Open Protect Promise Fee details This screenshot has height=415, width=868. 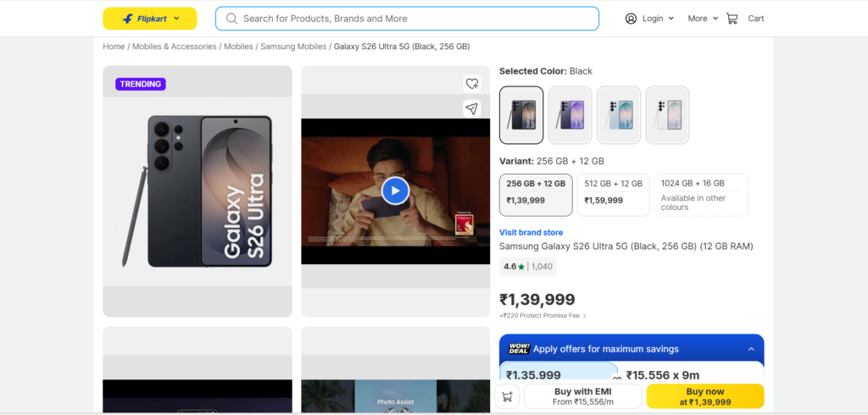(x=542, y=316)
